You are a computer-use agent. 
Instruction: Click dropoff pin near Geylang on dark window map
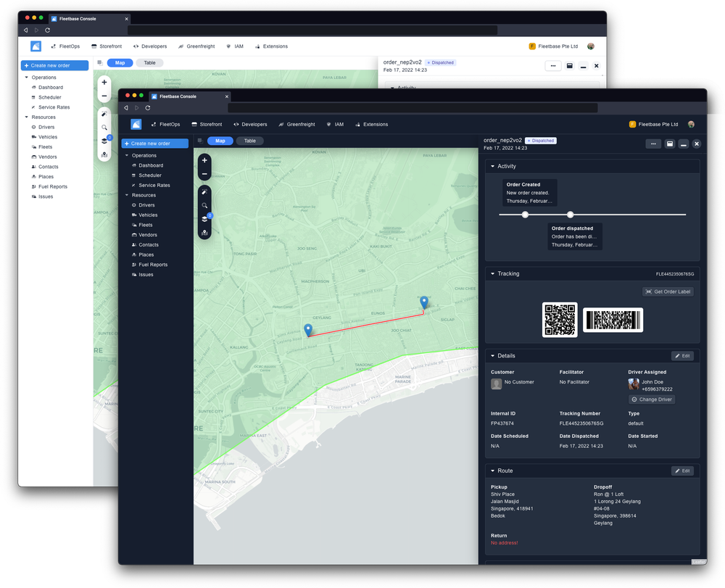[x=308, y=330]
